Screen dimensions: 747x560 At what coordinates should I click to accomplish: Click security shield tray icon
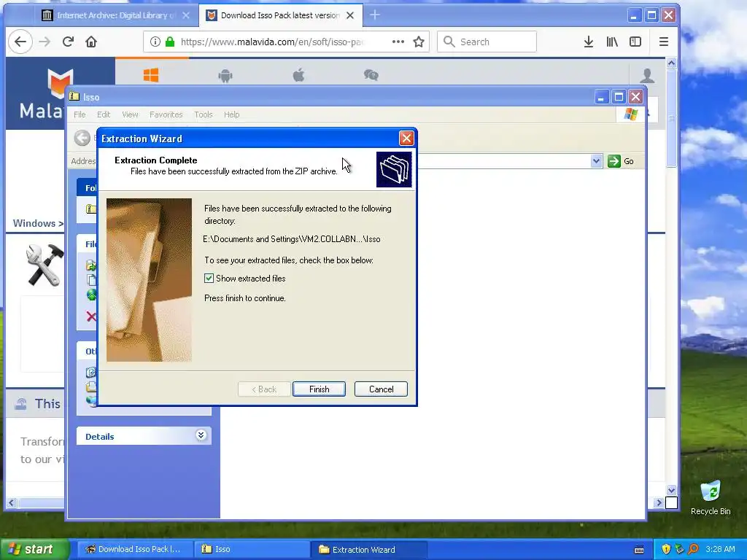coord(666,549)
